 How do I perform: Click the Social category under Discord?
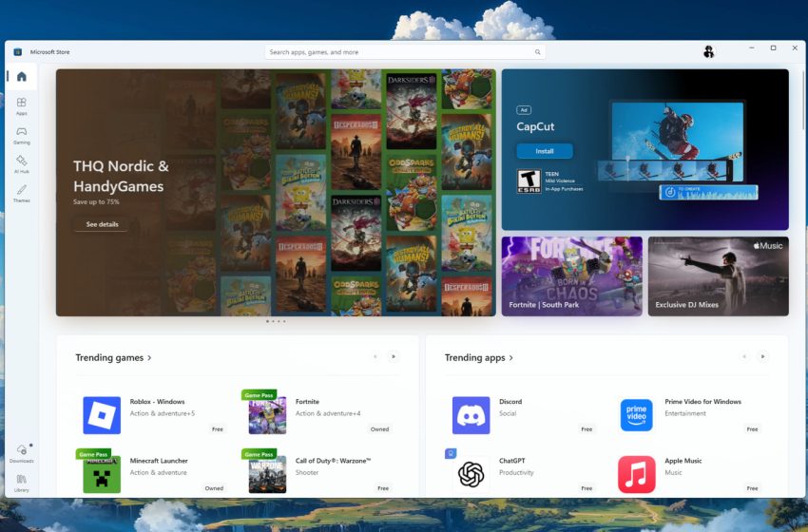point(508,413)
